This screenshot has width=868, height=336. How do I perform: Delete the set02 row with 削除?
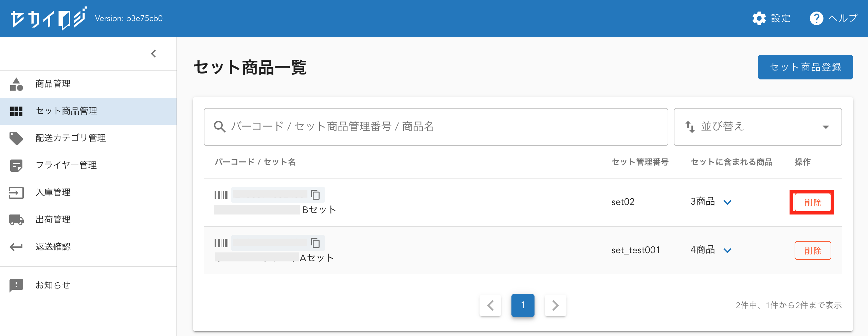pos(812,203)
